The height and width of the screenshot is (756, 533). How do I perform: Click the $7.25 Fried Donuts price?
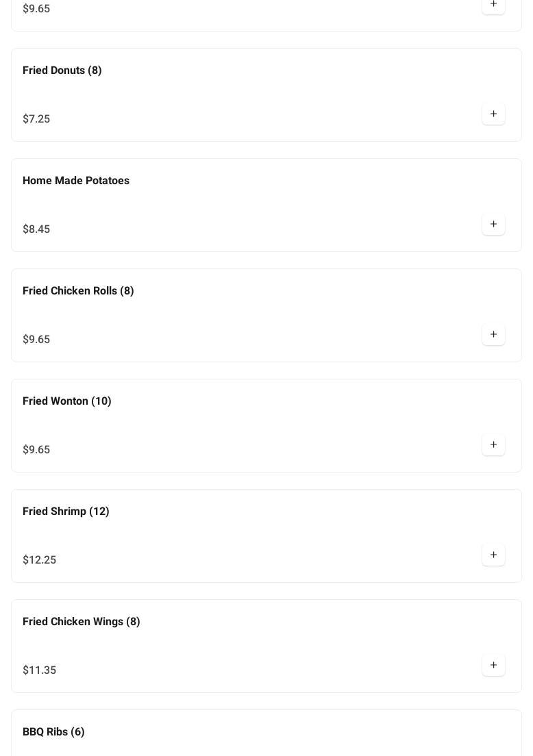pyautogui.click(x=36, y=119)
